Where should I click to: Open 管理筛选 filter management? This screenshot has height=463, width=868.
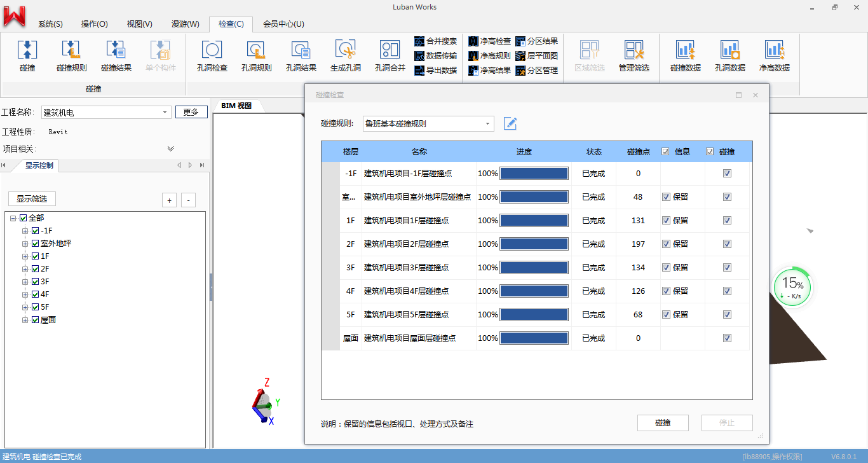click(634, 56)
